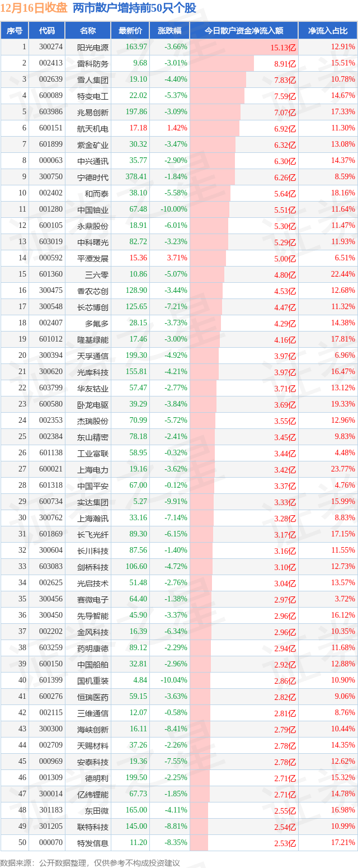Click stock name 多氟多
The width and height of the screenshot is (358, 868).
tap(97, 323)
